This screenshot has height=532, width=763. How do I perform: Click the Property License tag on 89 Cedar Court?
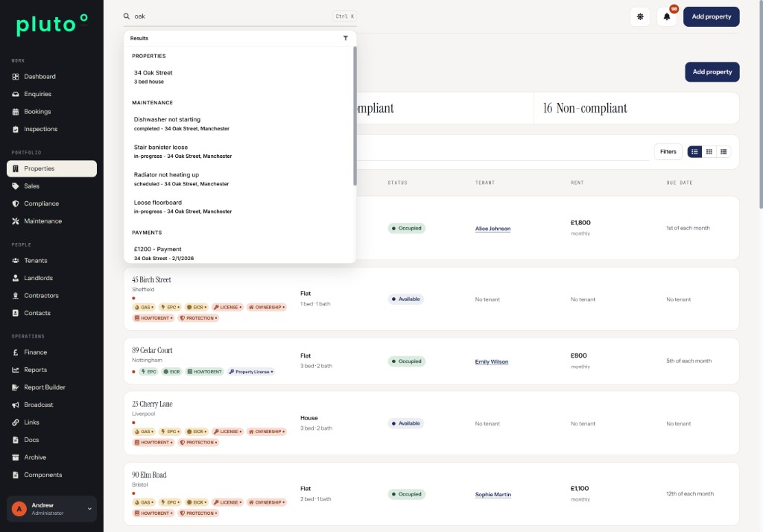click(x=251, y=372)
